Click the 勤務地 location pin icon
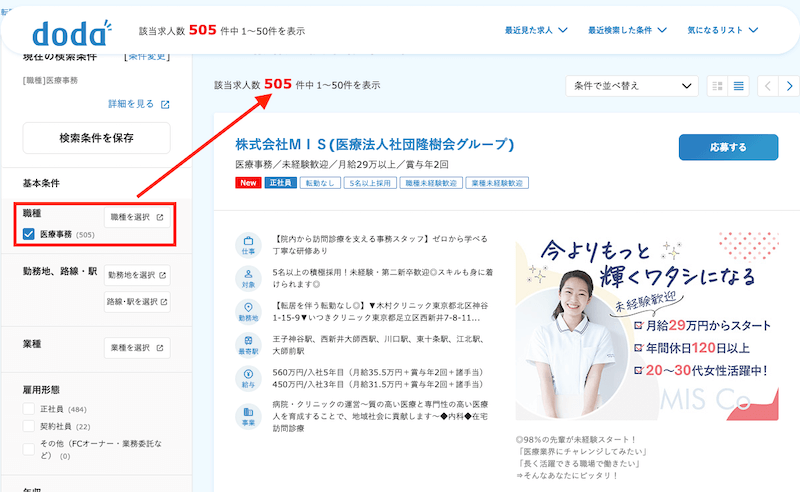 tap(248, 311)
